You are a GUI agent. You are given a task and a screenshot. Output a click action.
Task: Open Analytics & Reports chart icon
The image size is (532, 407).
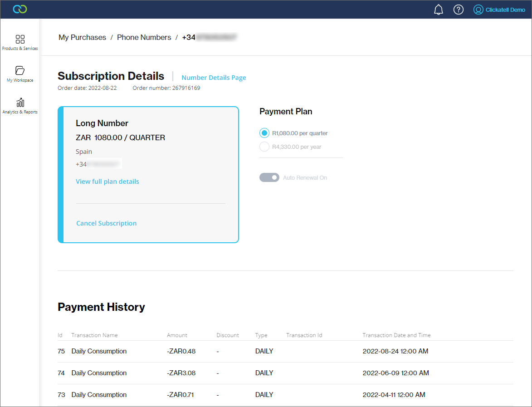[x=20, y=102]
